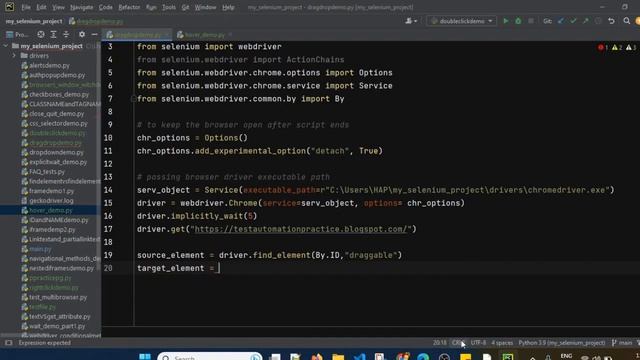Open checkboxes_demo.py in project tree
This screenshot has width=640, height=360.
point(59,94)
